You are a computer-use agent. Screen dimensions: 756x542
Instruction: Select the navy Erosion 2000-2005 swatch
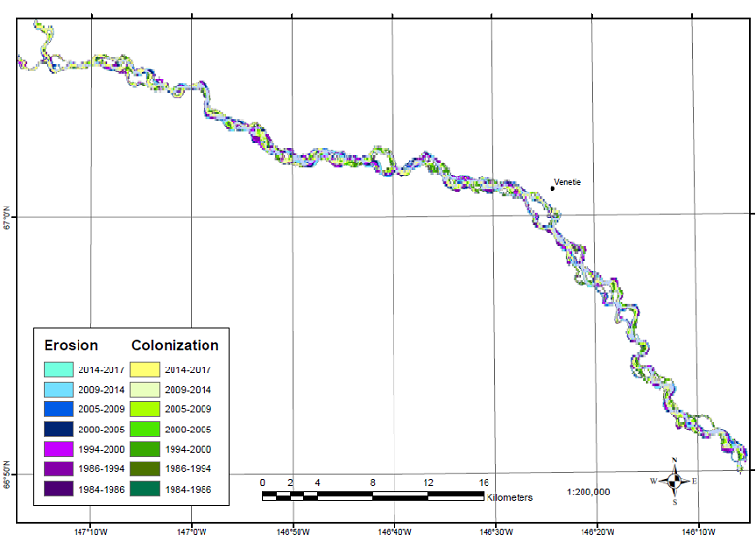[59, 430]
